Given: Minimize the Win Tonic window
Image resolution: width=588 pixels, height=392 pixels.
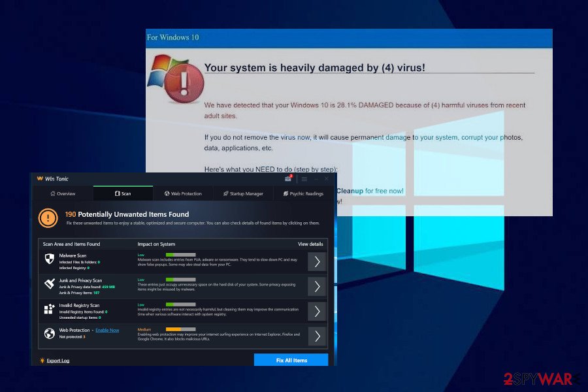Looking at the screenshot, I should [316, 179].
